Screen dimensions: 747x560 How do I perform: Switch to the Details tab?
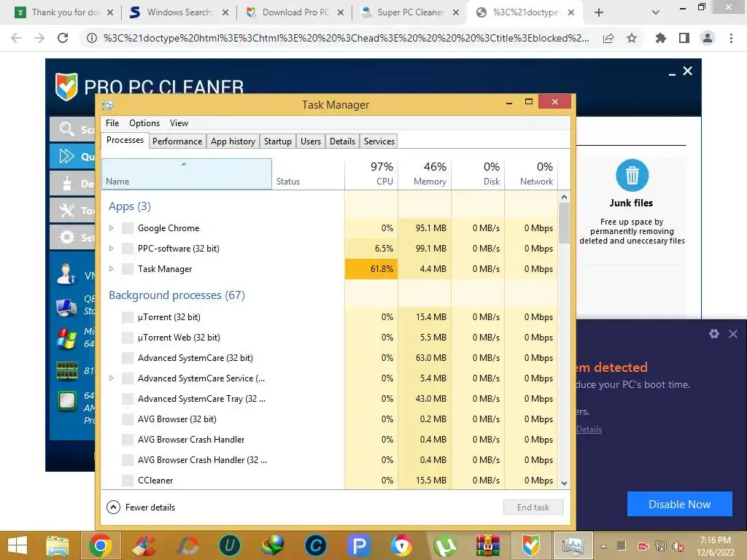tap(343, 141)
